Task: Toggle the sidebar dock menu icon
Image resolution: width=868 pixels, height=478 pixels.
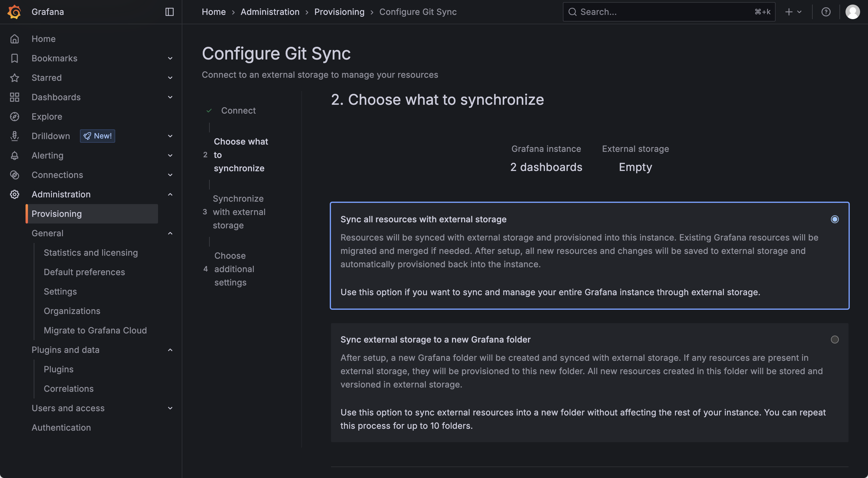Action: pos(170,12)
